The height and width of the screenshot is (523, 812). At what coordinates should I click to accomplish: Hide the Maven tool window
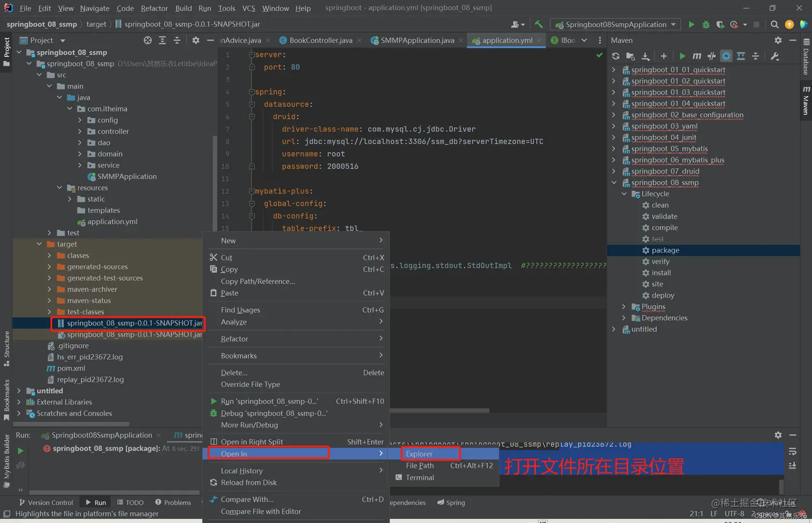point(793,40)
